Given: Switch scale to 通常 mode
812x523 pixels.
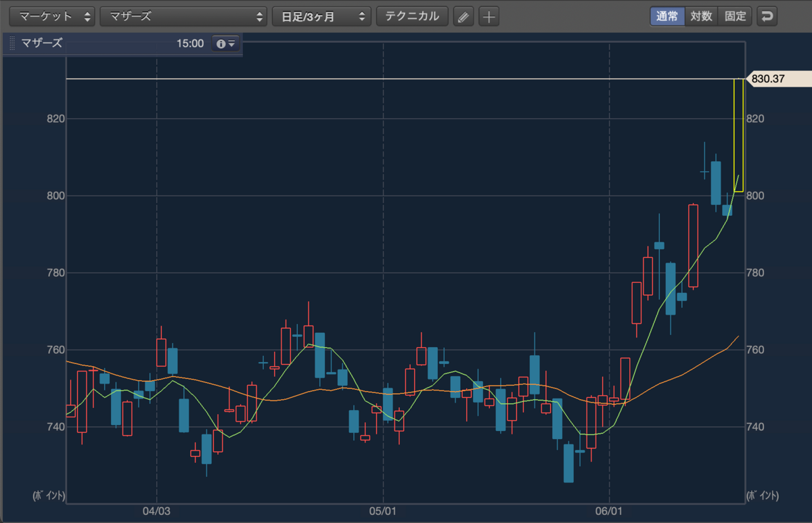Looking at the screenshot, I should click(667, 16).
